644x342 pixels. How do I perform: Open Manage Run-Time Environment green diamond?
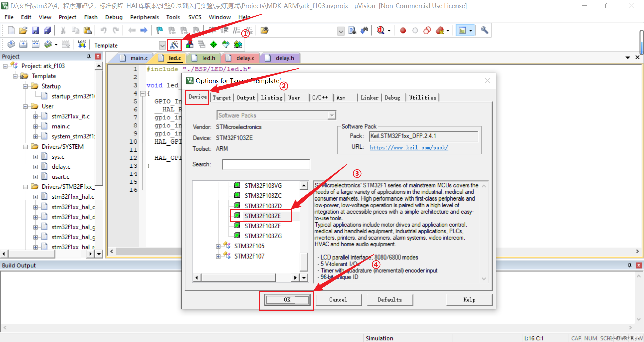point(214,44)
